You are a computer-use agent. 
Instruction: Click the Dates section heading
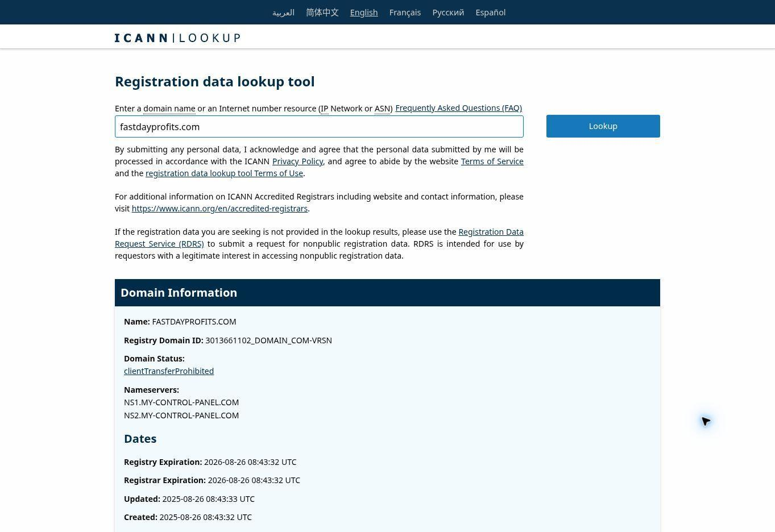click(x=140, y=439)
